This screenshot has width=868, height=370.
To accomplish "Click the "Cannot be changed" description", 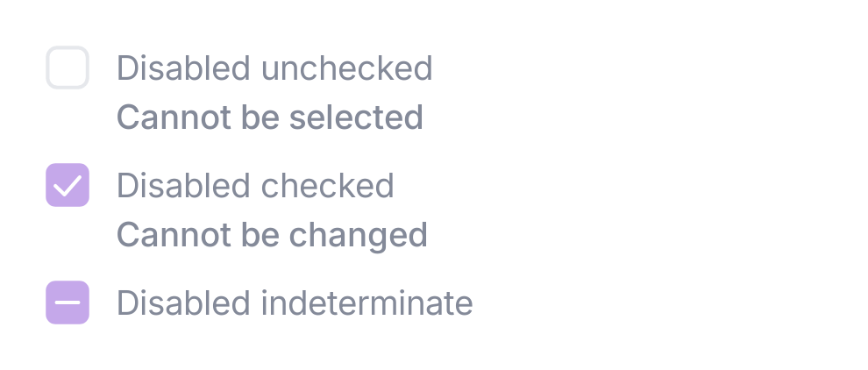I will coord(272,235).
